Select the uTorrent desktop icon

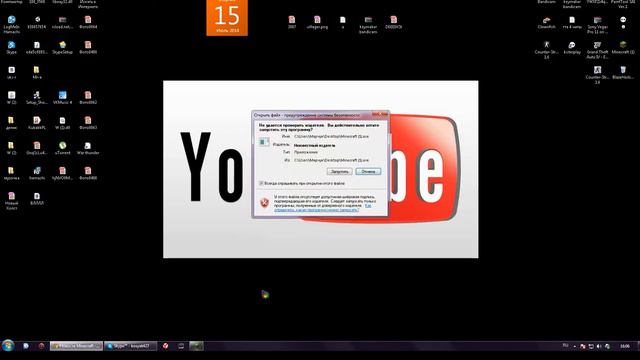[x=62, y=149]
